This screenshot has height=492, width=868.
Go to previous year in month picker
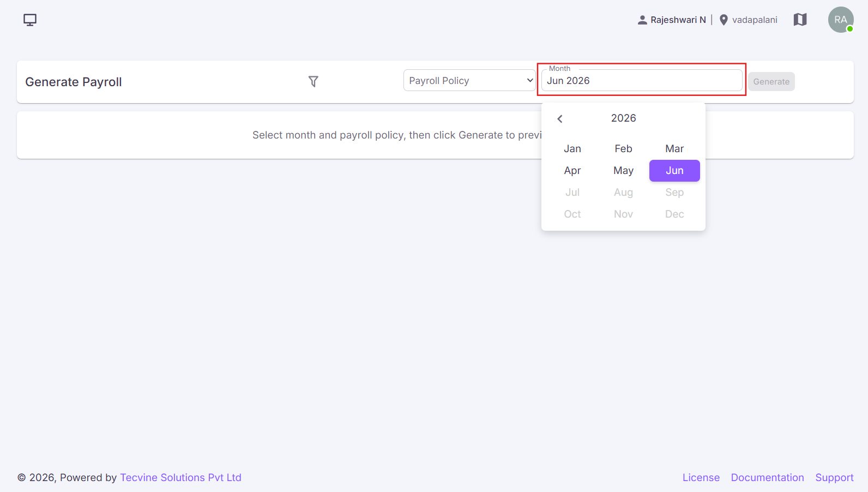coord(560,118)
